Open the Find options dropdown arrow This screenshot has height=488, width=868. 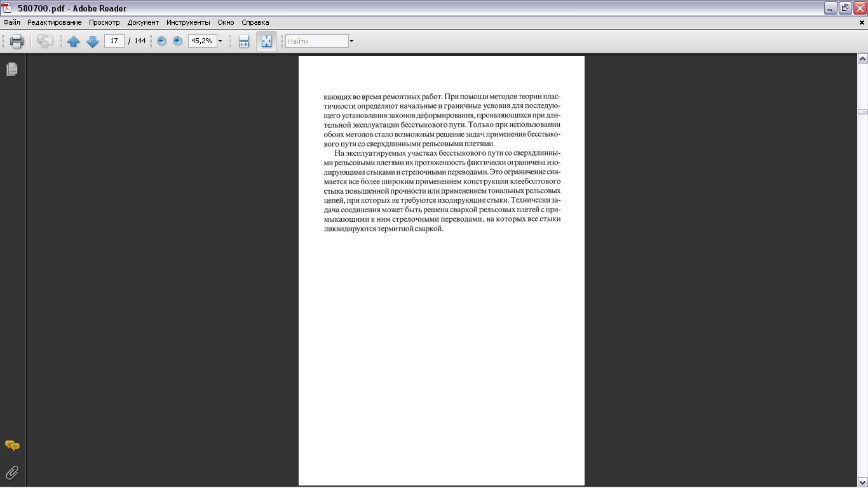[351, 41]
